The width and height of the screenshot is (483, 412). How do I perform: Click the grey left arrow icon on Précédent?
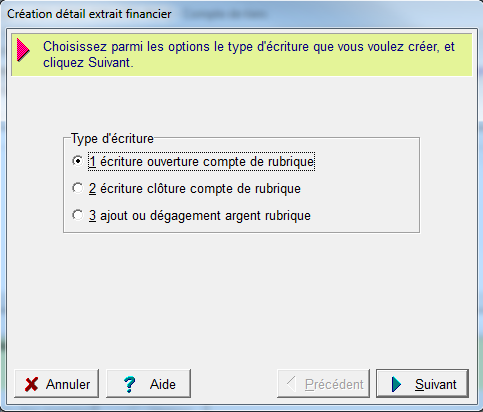click(291, 384)
